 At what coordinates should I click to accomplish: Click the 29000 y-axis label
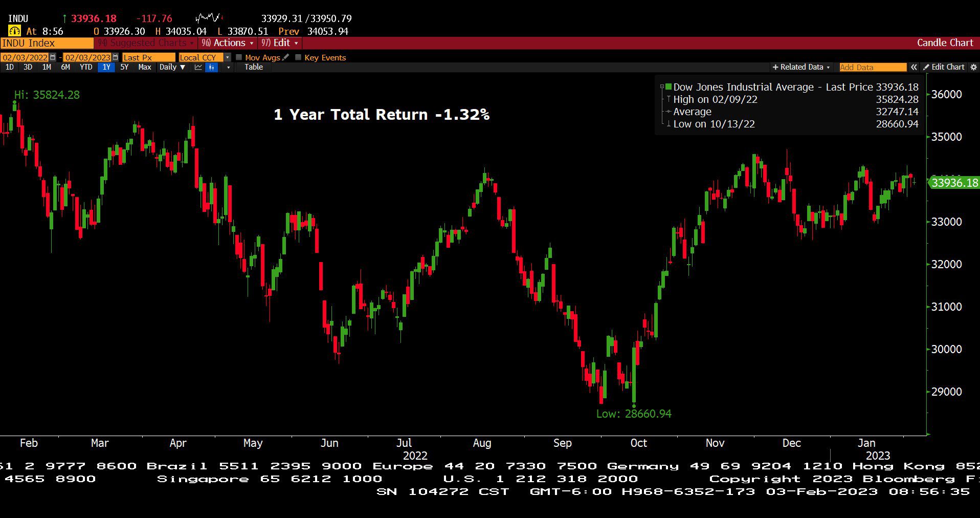946,392
